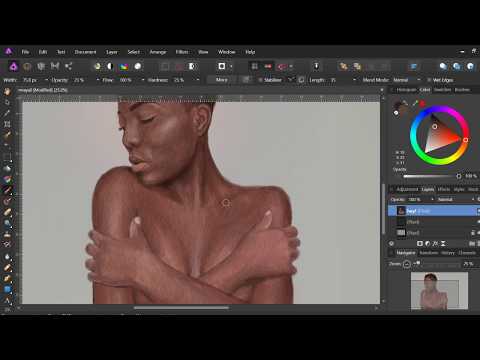Select the Artistic Text tool
Viewport: 480px width, 360px height.
coord(7,300)
